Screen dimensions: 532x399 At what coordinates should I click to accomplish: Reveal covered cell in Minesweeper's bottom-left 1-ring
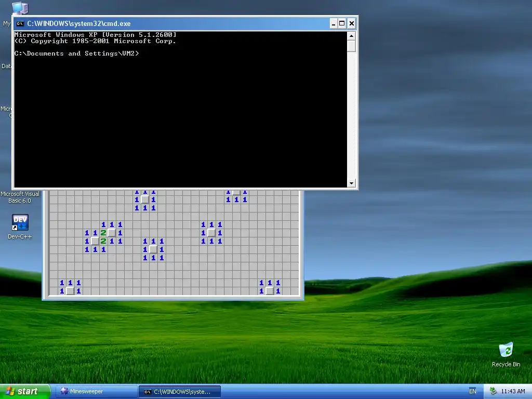(x=70, y=291)
